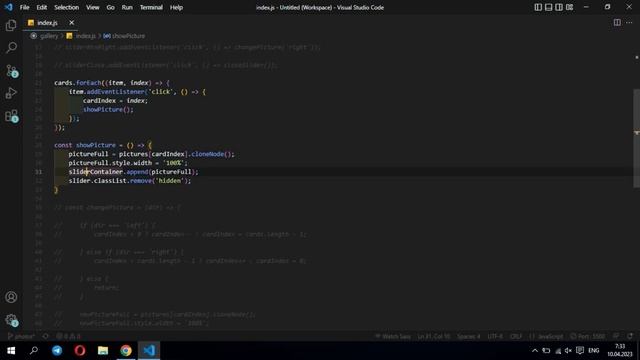The image size is (640, 360).
Task: Split the editor to the right
Action: click(617, 23)
